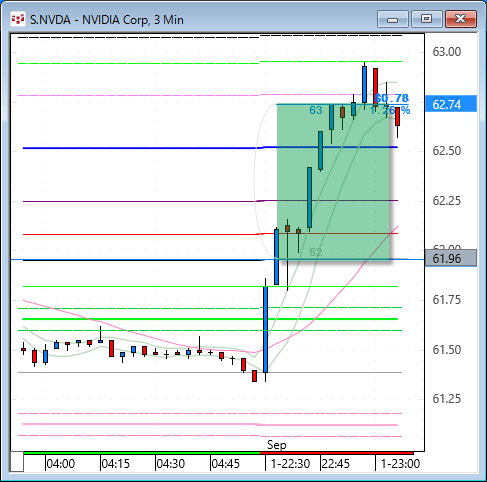Image resolution: width=487 pixels, height=482 pixels.
Task: Click the Sep month label
Action: (x=277, y=445)
